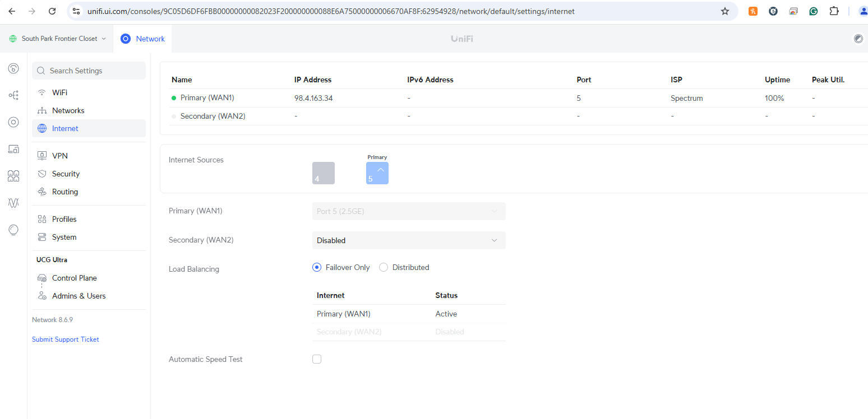Viewport: 868px width, 419px height.
Task: Click the theme toggle icon top right
Action: tap(858, 39)
